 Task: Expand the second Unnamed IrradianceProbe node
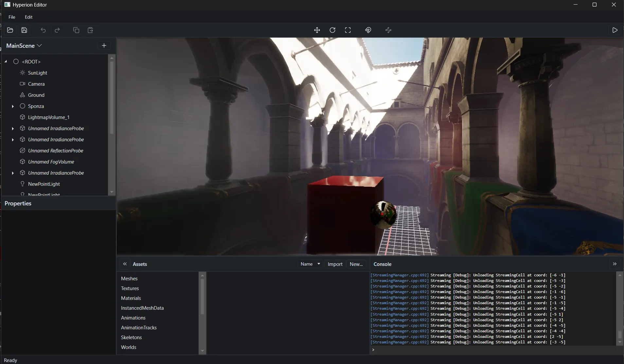point(13,140)
